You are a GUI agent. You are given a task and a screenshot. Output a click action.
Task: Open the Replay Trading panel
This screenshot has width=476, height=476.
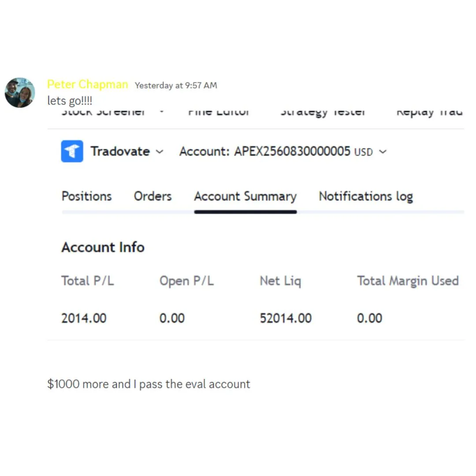point(430,113)
